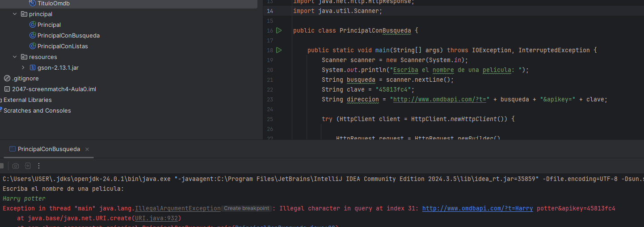Expand the gson-2.13.1.jar node

coord(23,67)
